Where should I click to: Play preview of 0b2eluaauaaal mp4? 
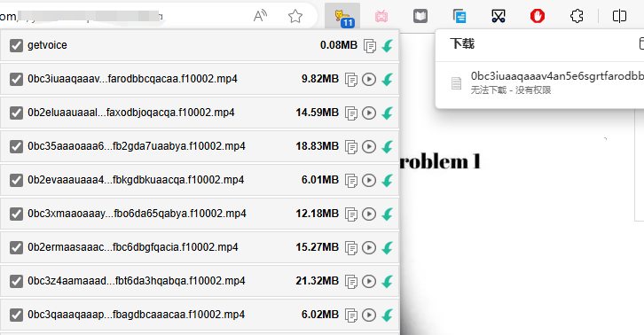(369, 113)
